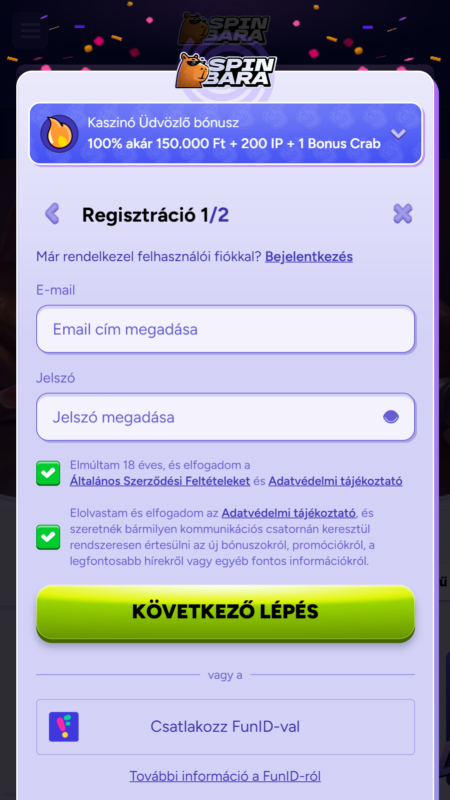Open További információ a FunID-ról link

point(225,776)
